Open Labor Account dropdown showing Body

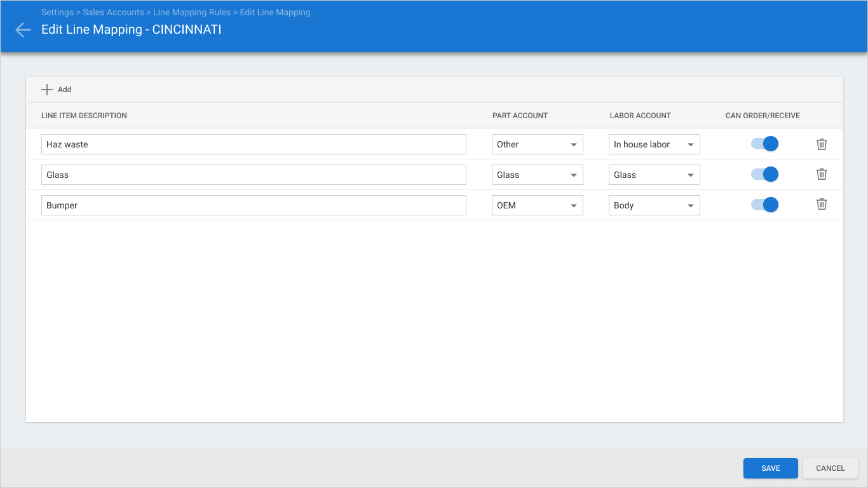click(654, 205)
